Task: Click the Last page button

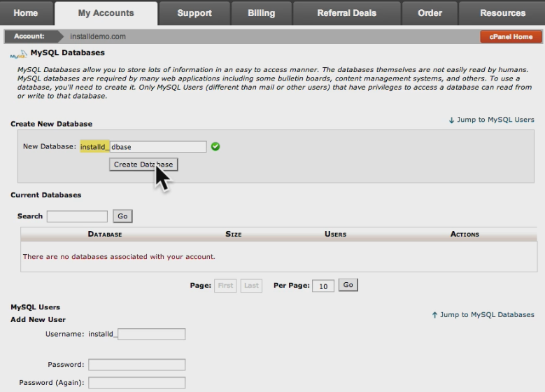Action: pyautogui.click(x=251, y=286)
